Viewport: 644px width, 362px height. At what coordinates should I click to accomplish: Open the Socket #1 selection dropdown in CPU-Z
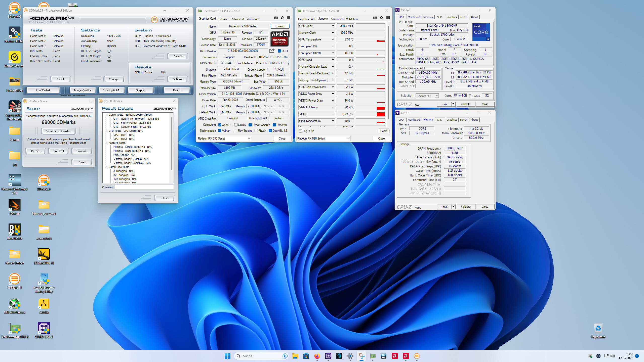[427, 96]
